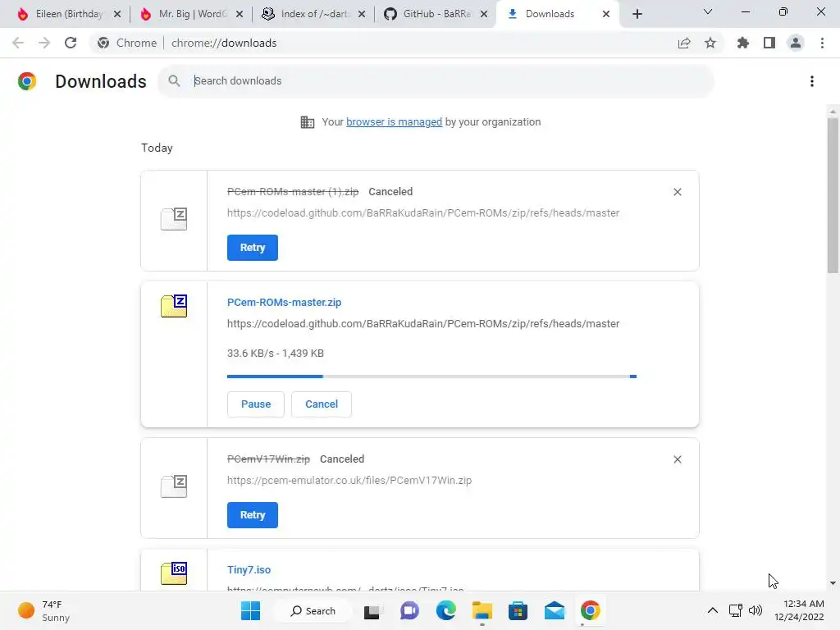Reload the downloads page
The height and width of the screenshot is (630, 840).
(71, 43)
